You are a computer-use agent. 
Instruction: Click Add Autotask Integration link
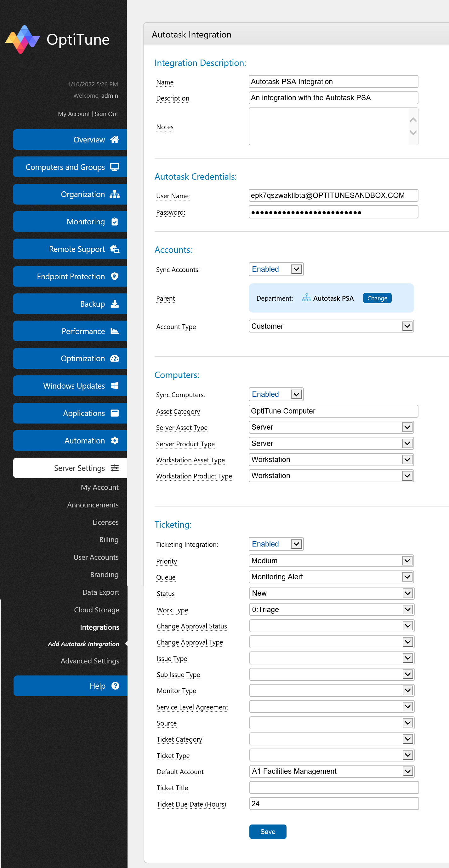[x=83, y=644]
